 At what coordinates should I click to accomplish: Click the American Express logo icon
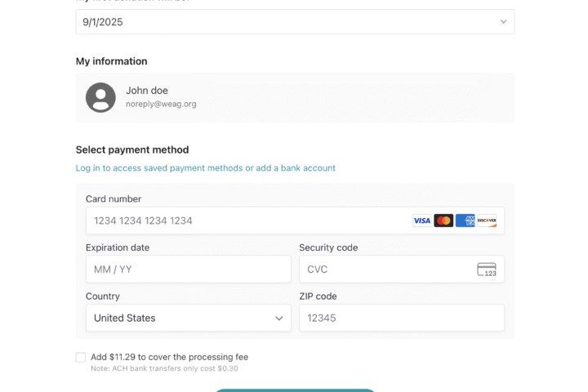pos(465,220)
